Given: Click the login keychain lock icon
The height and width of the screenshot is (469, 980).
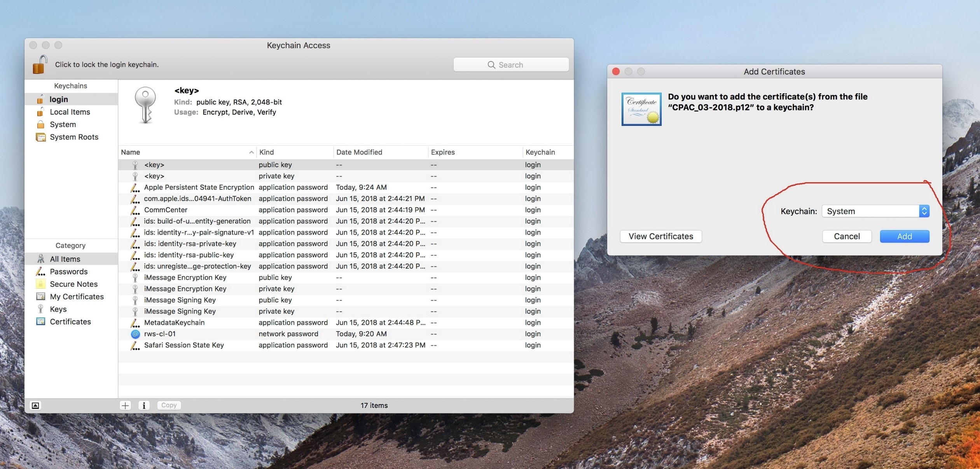Looking at the screenshot, I should [39, 64].
